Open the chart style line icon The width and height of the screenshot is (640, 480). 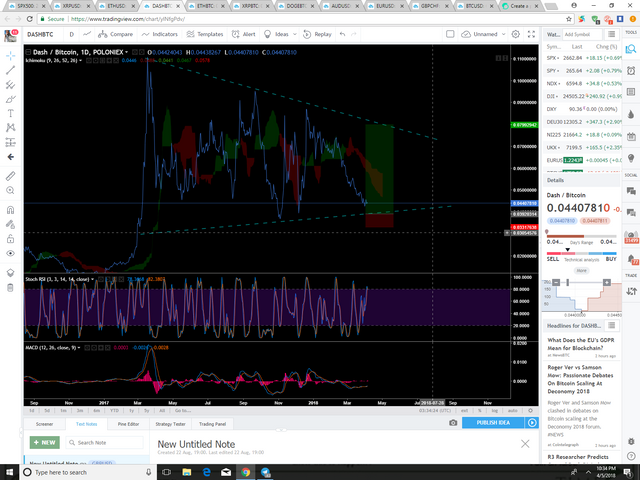coord(87,34)
